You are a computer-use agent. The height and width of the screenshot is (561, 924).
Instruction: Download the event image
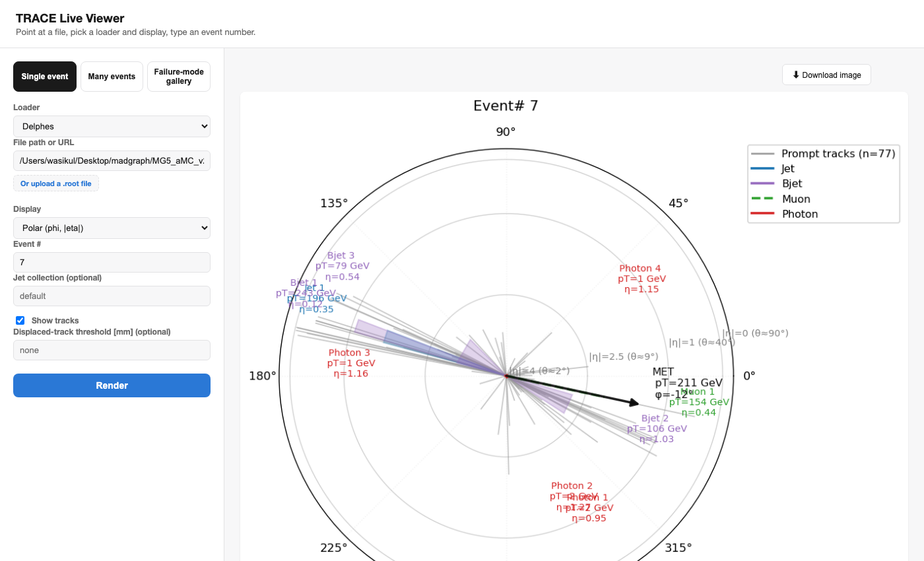[x=826, y=75]
